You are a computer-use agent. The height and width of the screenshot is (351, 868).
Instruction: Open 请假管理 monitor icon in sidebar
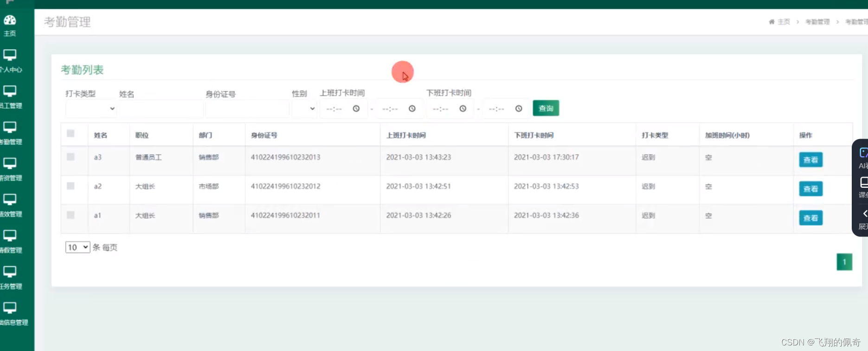point(10,236)
